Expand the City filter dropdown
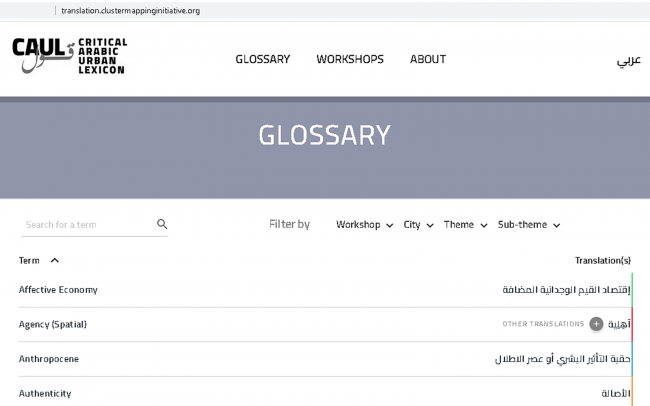This screenshot has width=650, height=406. (418, 225)
